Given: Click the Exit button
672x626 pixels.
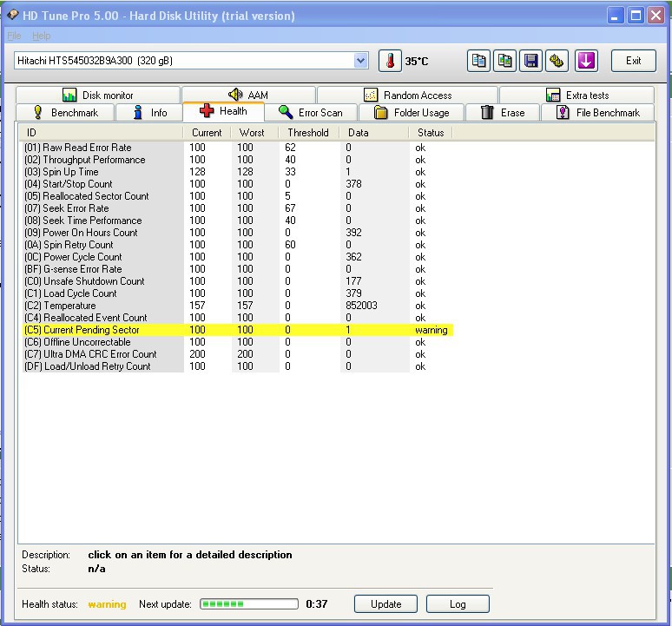Looking at the screenshot, I should click(x=634, y=61).
